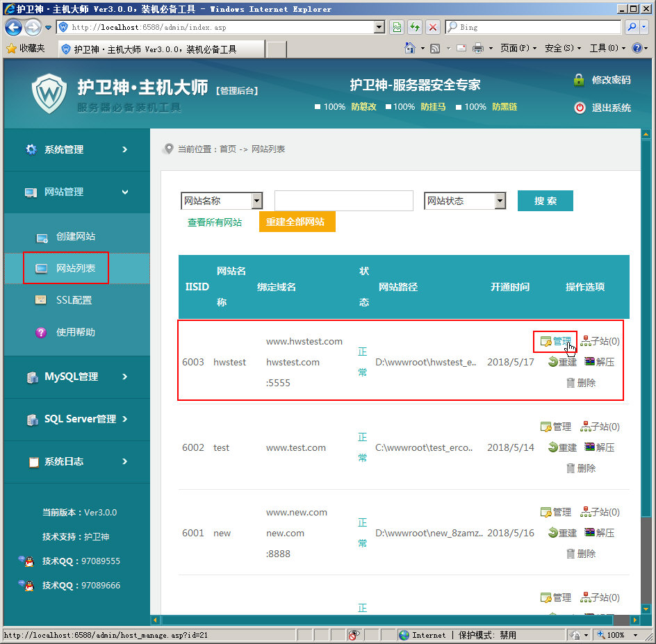Open the 网站状态 status dropdown

pyautogui.click(x=500, y=201)
